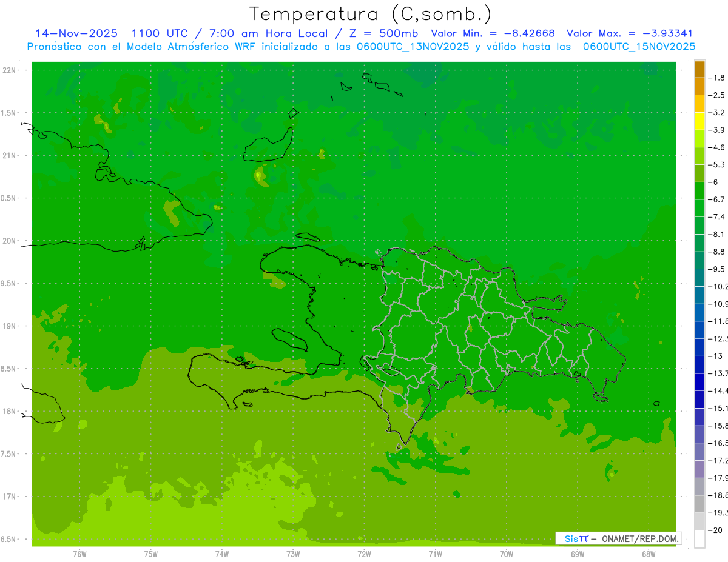The width and height of the screenshot is (728, 562).
Task: Click the -14.4 color scale label
Action: tap(718, 391)
